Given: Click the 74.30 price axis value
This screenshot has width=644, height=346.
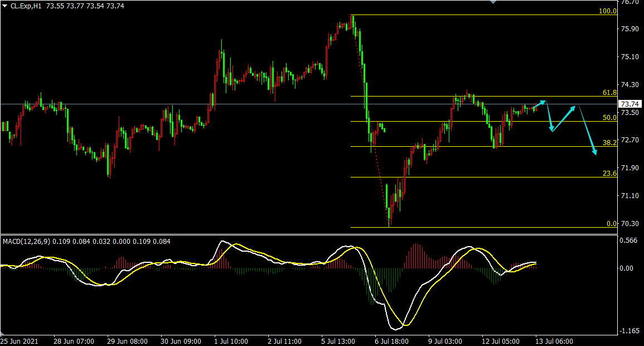Looking at the screenshot, I should [630, 85].
